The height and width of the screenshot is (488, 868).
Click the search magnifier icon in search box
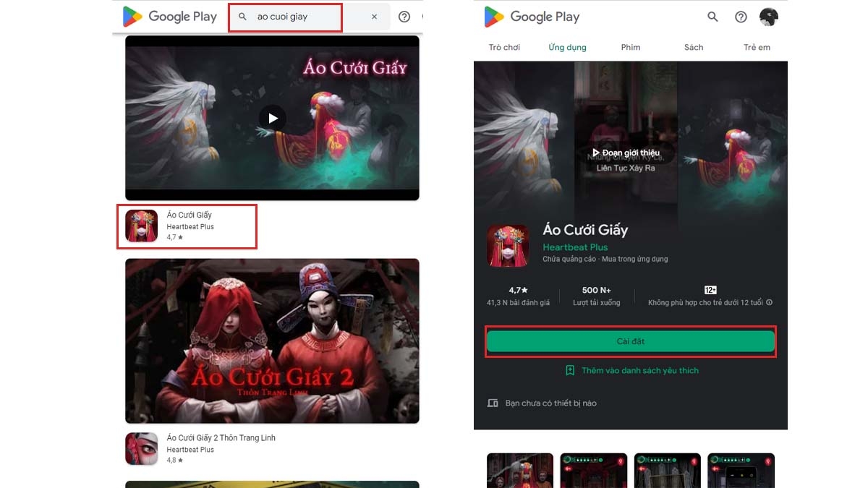tap(243, 17)
